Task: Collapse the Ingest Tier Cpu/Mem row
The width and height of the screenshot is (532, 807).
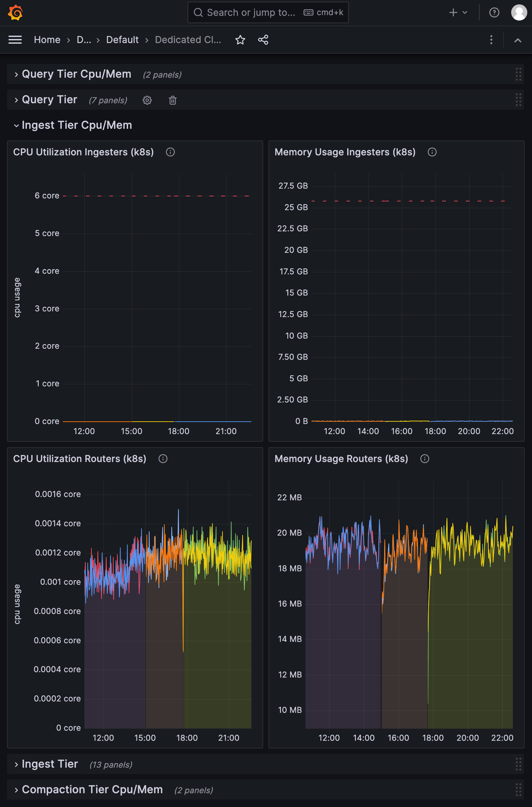Action: point(76,125)
